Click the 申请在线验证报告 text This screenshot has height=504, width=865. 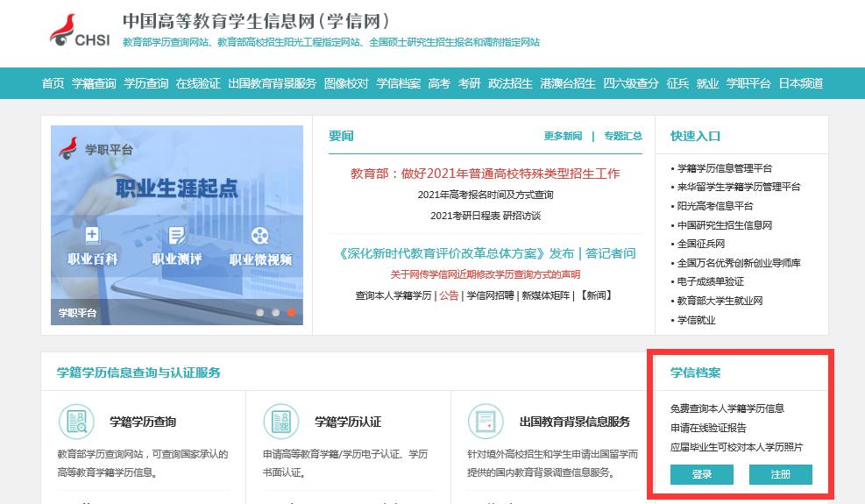[x=708, y=428]
